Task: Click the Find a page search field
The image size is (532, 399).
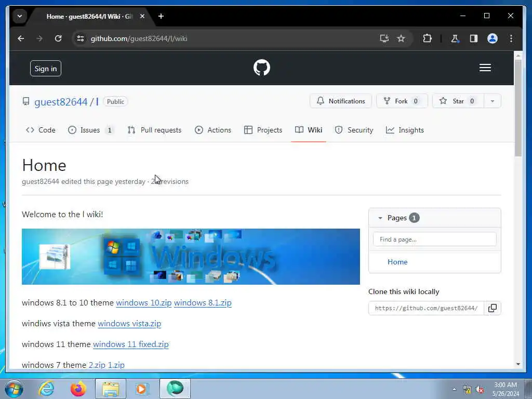Action: click(434, 240)
